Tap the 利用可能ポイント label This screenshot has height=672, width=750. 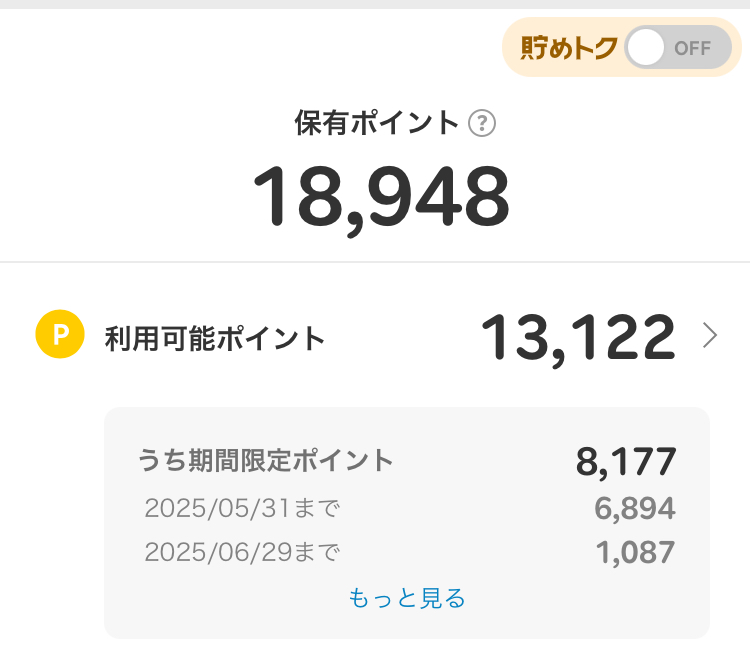tap(215, 338)
